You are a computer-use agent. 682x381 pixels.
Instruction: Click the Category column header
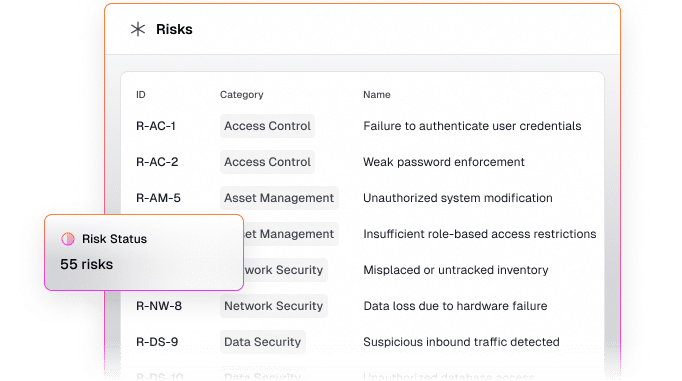tap(241, 94)
